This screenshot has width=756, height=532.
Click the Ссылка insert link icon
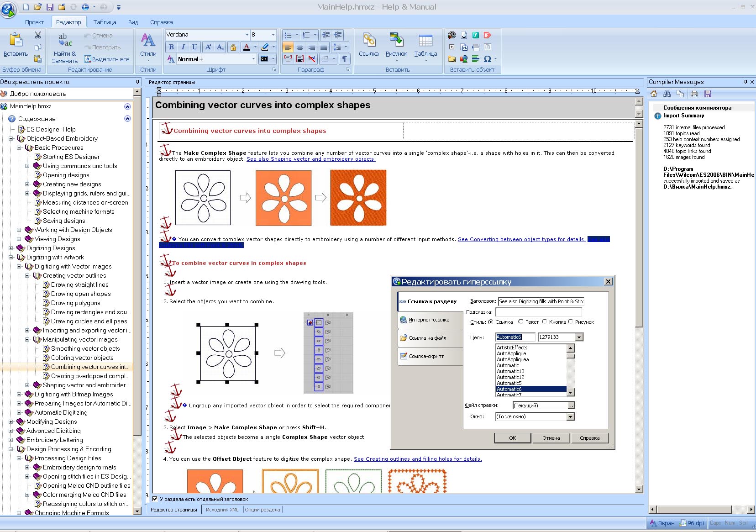[x=368, y=45]
